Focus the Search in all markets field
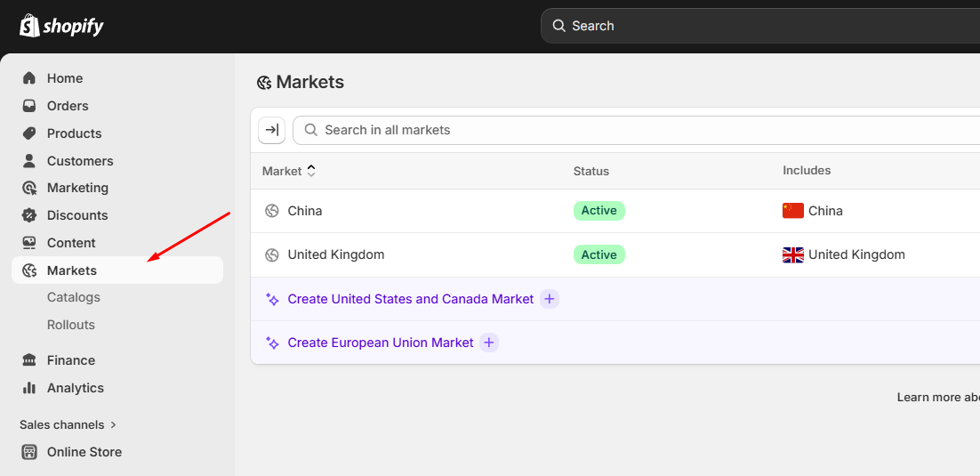Image resolution: width=980 pixels, height=476 pixels. [636, 130]
